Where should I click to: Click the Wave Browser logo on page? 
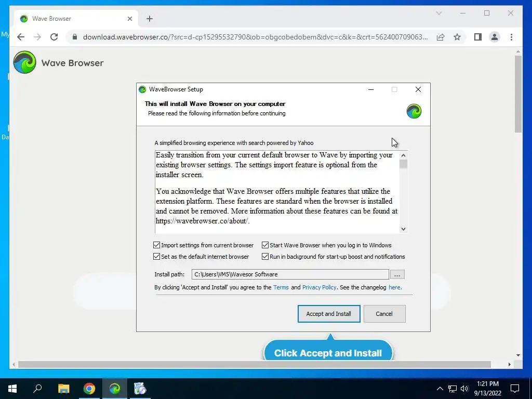click(x=25, y=62)
